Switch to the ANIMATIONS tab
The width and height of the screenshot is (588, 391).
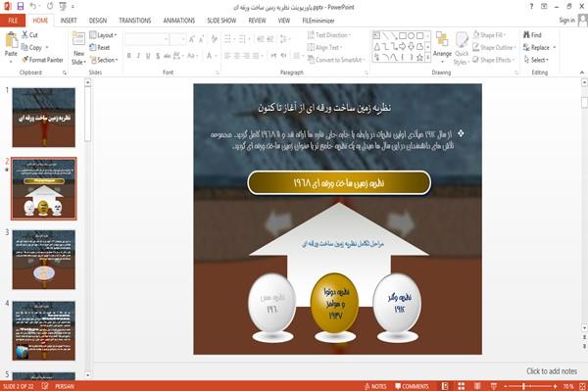point(179,21)
